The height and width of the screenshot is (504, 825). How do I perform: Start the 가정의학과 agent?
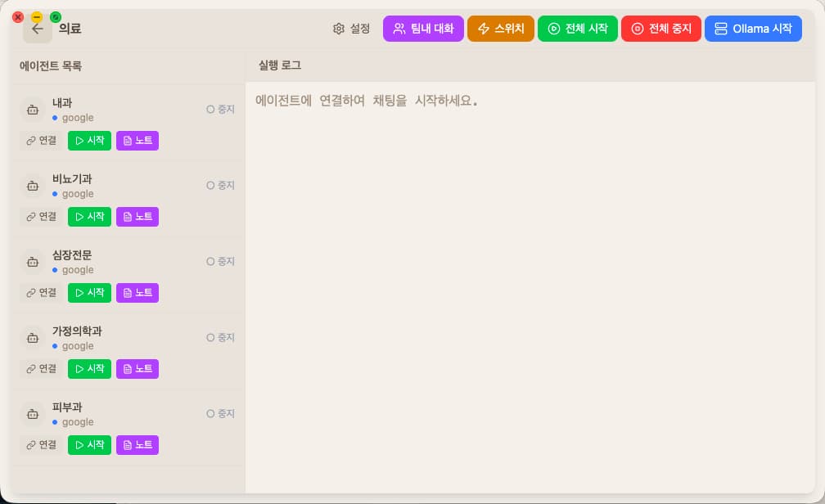coord(89,369)
